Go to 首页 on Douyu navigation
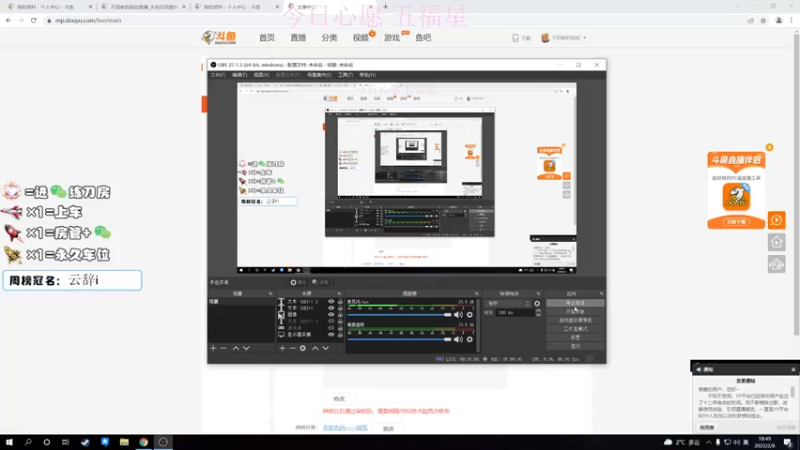This screenshot has width=800, height=450. click(267, 38)
